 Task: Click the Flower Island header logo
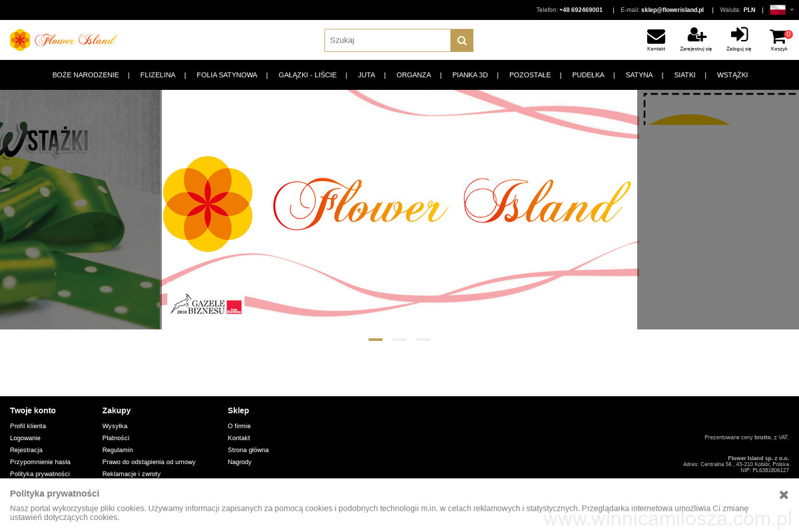coord(63,40)
